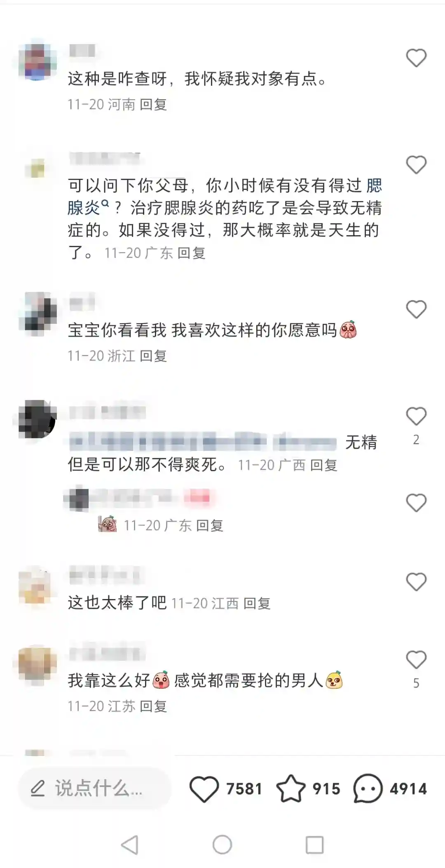Image resolution: width=445 pixels, height=868 pixels.
Task: Tap Android recent apps square
Action: (314, 845)
